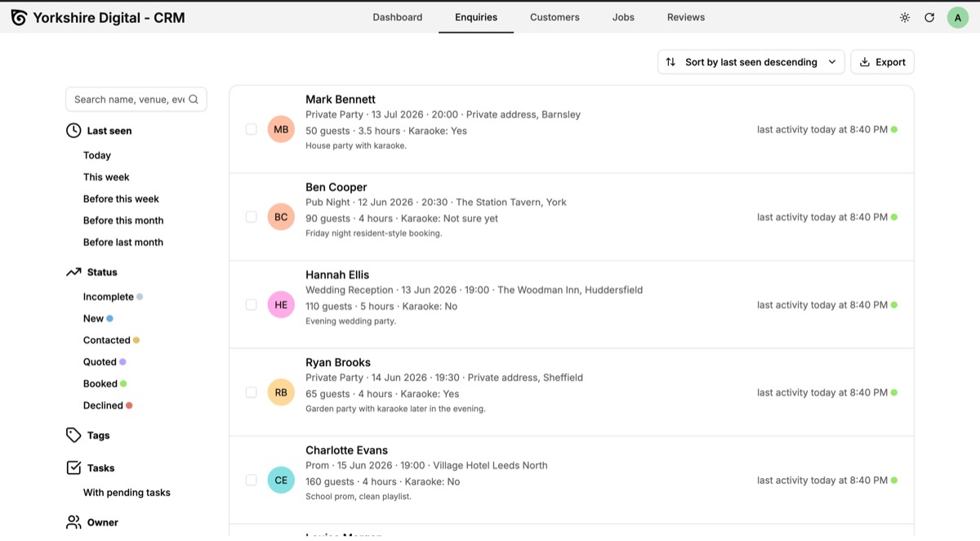
Task: Filter status by Booked
Action: (105, 383)
